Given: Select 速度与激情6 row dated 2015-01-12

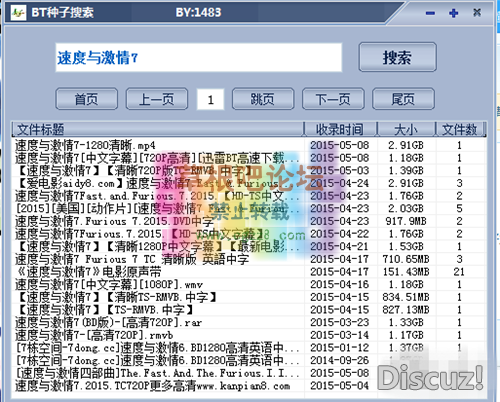Looking at the screenshot, I should (x=249, y=348).
